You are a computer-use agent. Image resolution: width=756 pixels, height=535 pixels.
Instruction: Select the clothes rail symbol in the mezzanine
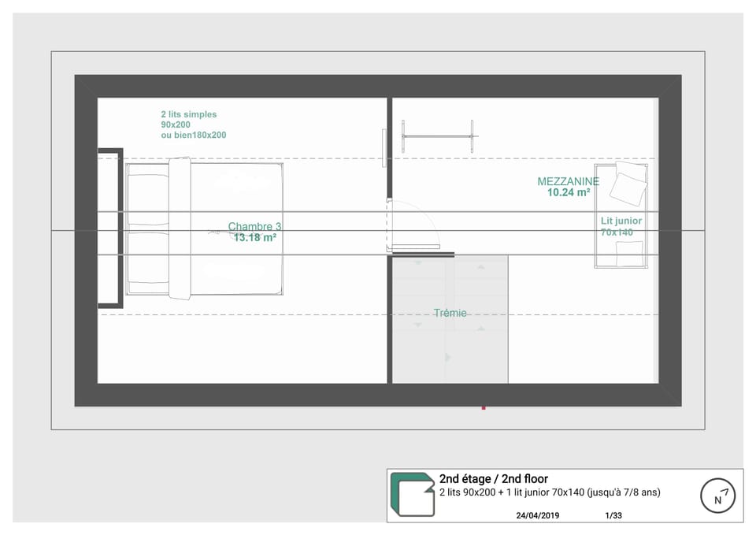click(x=439, y=136)
